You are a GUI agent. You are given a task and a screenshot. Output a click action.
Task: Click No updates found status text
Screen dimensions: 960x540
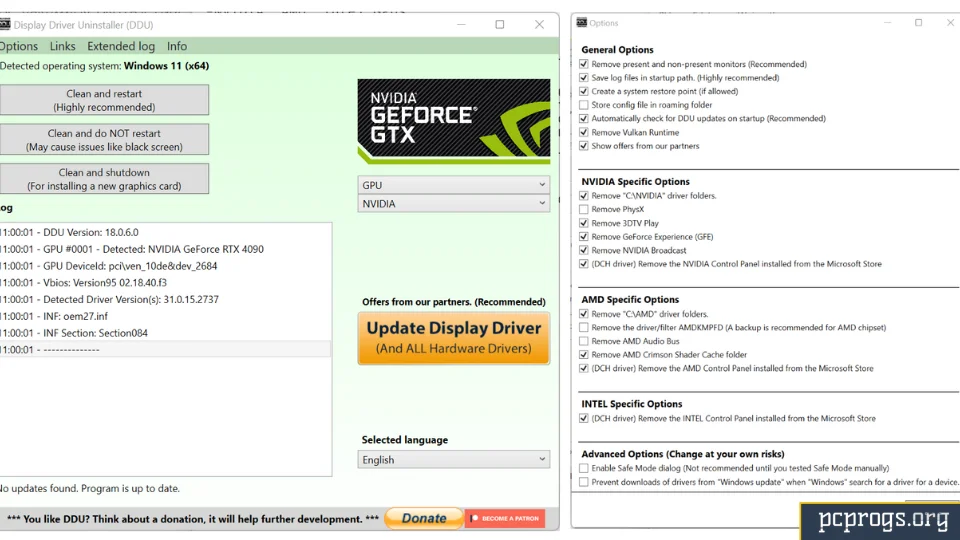pos(90,489)
